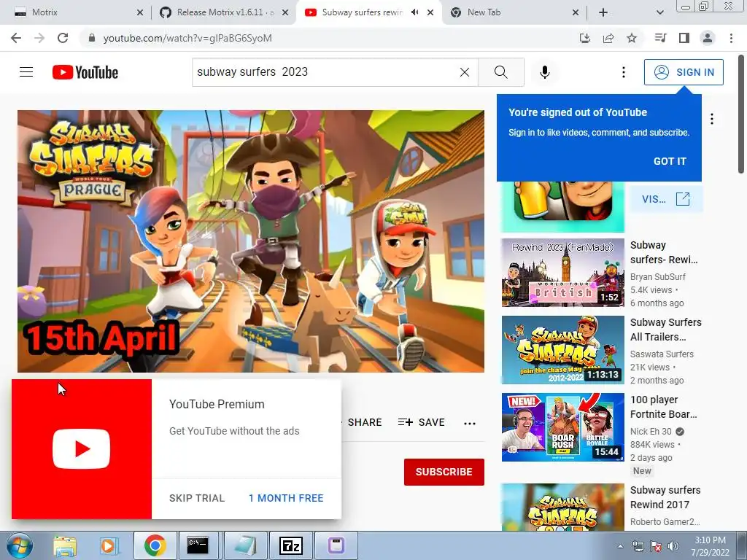Go forward with the browser arrow
Viewport: 747px width, 560px height.
click(39, 38)
